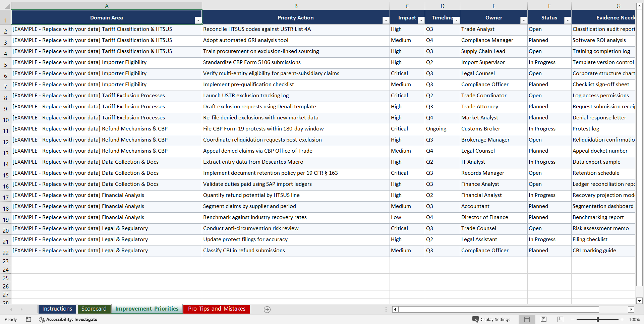Switch to Page Layout view icon
The width and height of the screenshot is (644, 324).
[543, 319]
